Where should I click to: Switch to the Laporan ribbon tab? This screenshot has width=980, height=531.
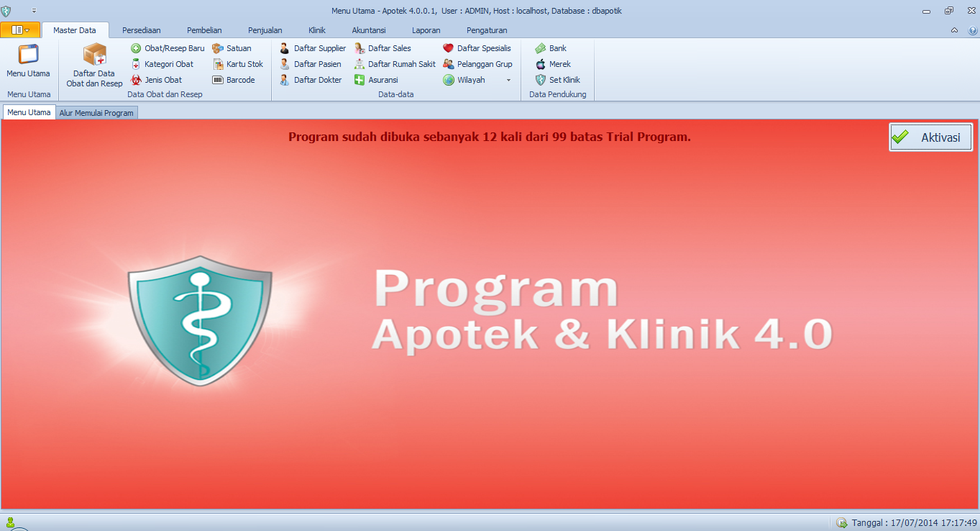(x=426, y=30)
